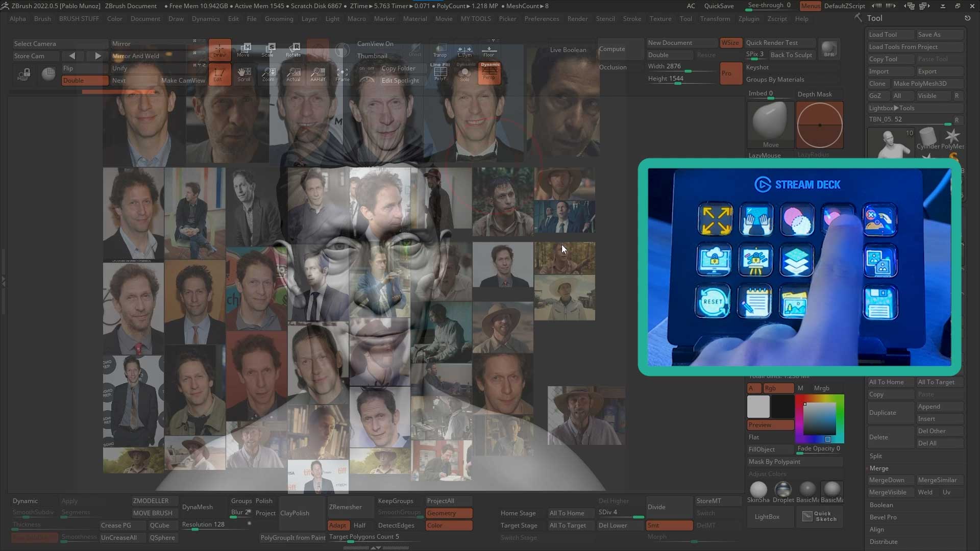The image size is (980, 551).
Task: Toggle the Double option
Action: tap(85, 81)
